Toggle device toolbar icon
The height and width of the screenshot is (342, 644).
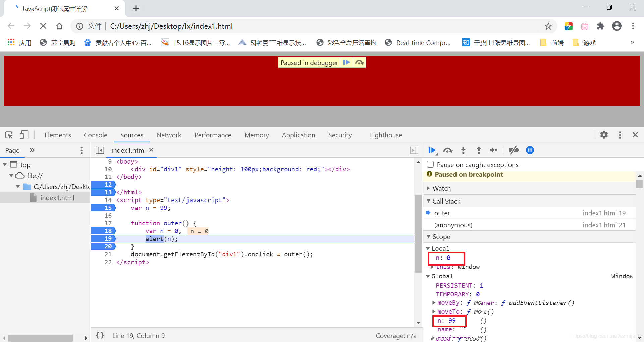[x=23, y=135]
